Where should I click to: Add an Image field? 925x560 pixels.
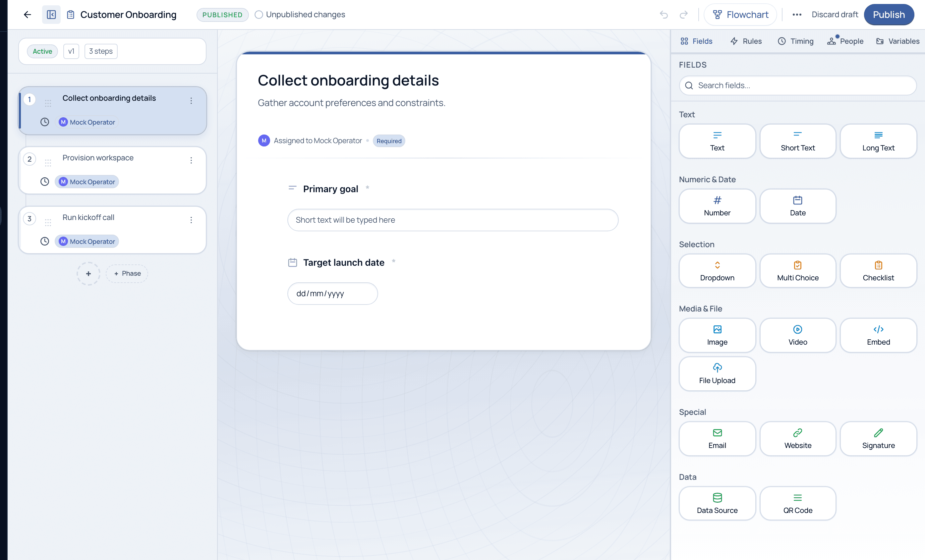[x=717, y=335]
